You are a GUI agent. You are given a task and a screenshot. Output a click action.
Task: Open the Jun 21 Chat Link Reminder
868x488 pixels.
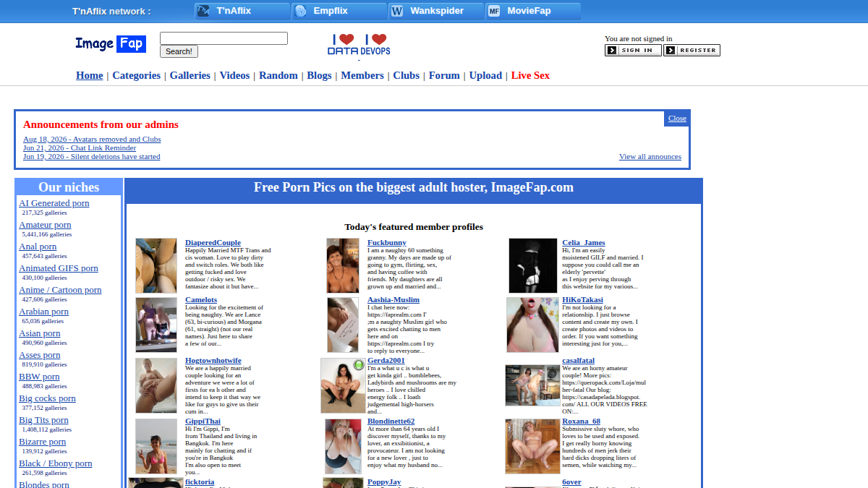[80, 147]
